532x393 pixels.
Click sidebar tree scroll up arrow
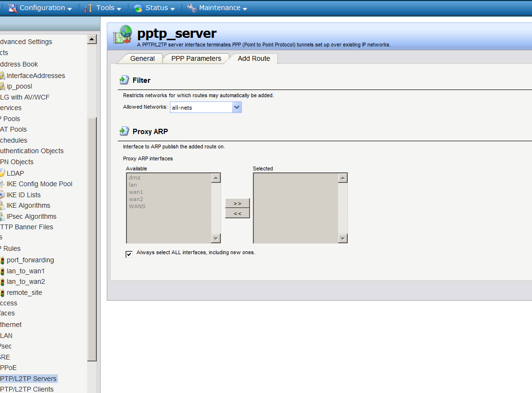click(x=92, y=39)
